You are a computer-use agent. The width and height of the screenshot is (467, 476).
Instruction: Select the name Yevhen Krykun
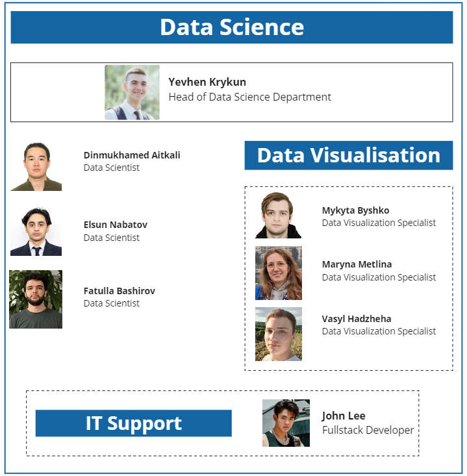[x=207, y=82]
